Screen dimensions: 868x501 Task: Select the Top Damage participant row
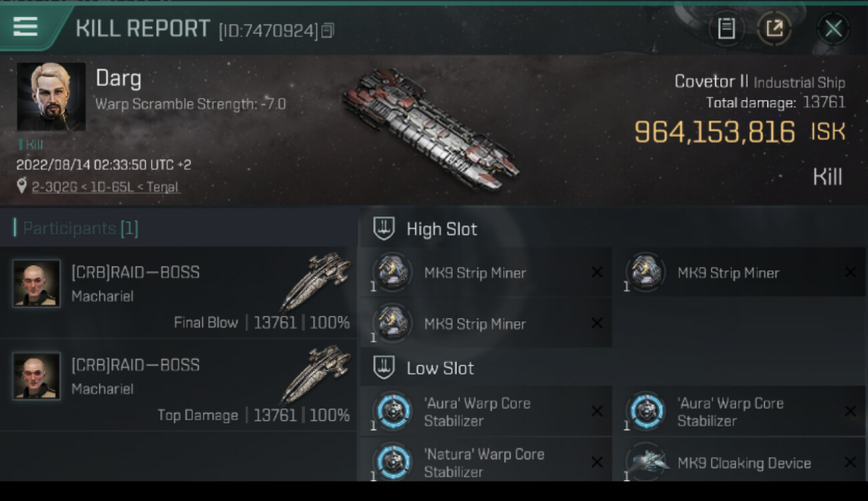[178, 385]
